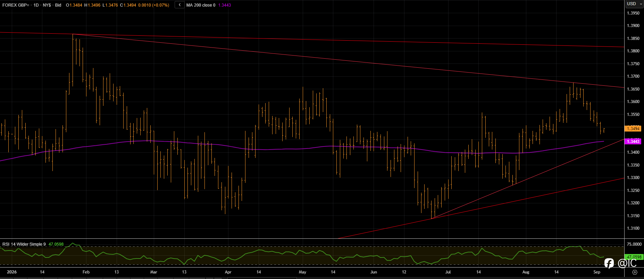Viewport: 644px width, 279px height.
Task: Click the @IC watermark text
Action: [x=627, y=263]
